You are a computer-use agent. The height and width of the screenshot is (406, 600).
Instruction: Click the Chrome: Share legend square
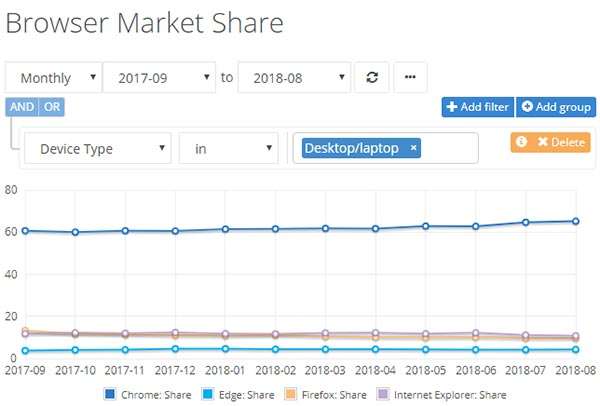pos(109,394)
